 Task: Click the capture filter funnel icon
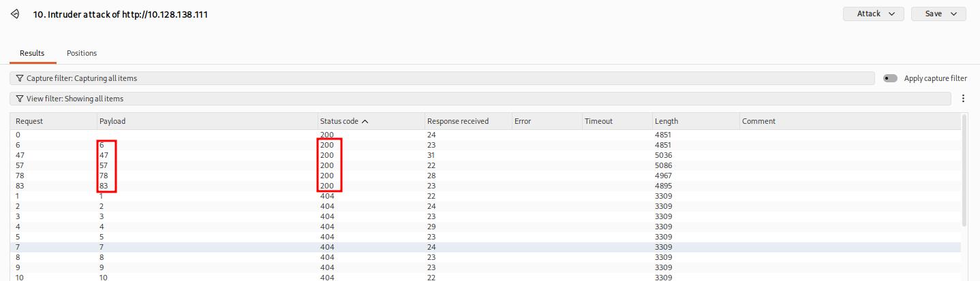(19, 78)
